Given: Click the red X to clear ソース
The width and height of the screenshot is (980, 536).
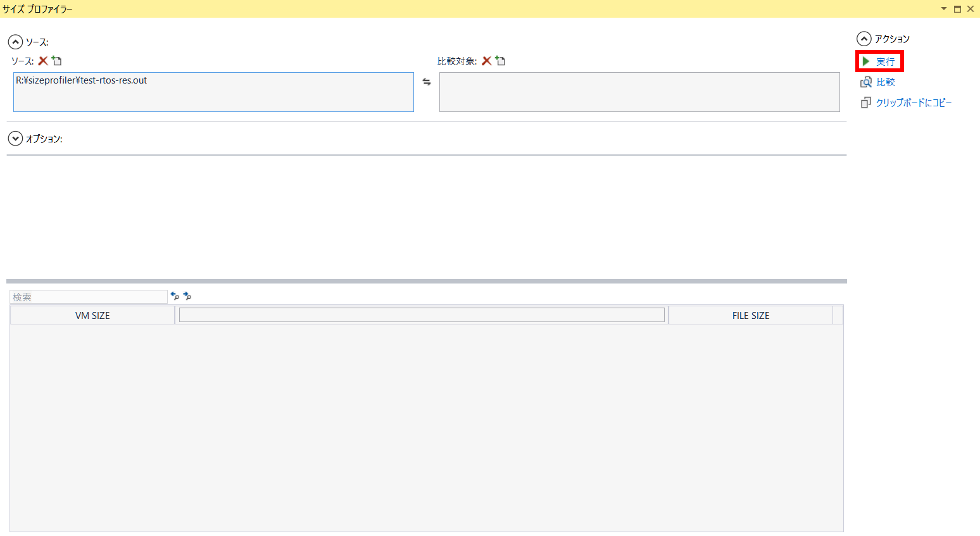Looking at the screenshot, I should click(x=43, y=61).
